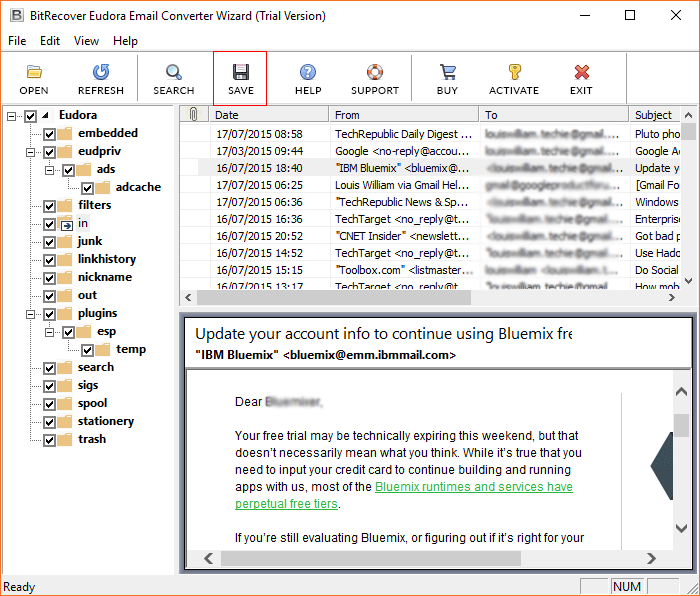Screen dimensions: 700x596
Task: Click the preview pane vertical scrollbar thumb
Action: click(681, 425)
